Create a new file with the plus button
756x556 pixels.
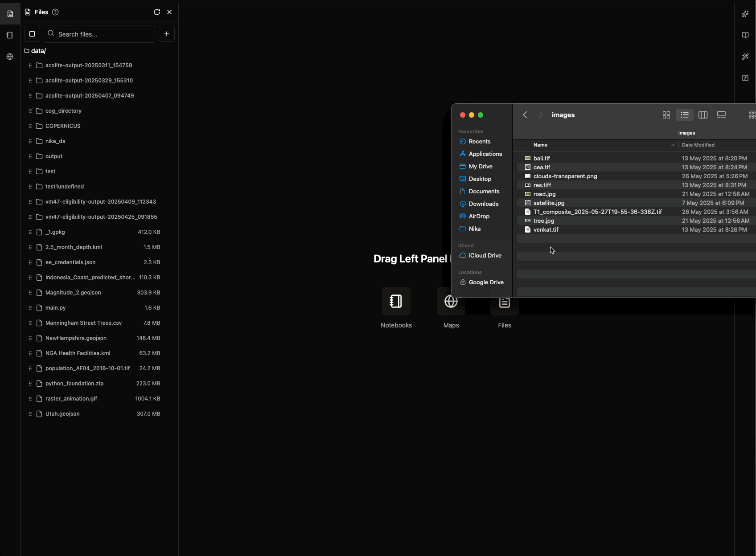click(166, 34)
